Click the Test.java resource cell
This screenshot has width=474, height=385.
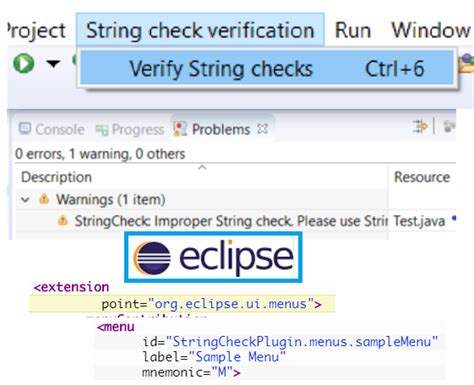pyautogui.click(x=419, y=221)
